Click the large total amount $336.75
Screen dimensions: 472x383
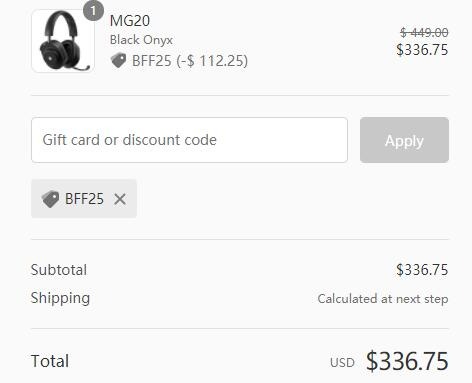[407, 361]
